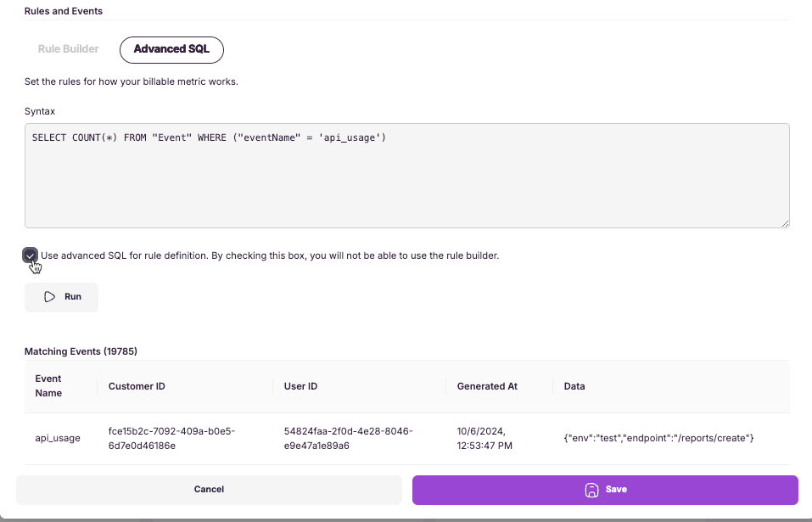The height and width of the screenshot is (522, 812).
Task: Save the billable metric
Action: (605, 490)
